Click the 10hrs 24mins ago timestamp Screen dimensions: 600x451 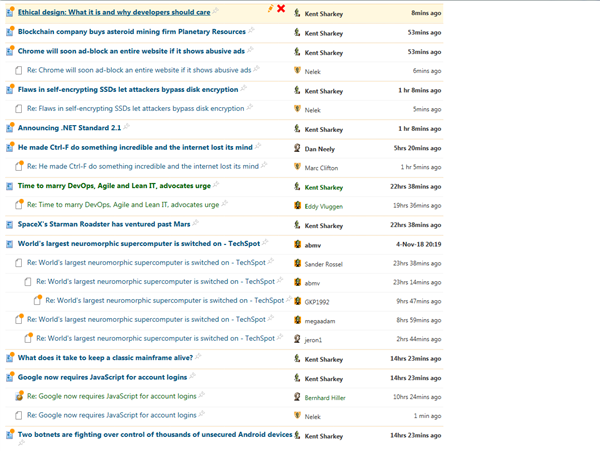pyautogui.click(x=417, y=397)
